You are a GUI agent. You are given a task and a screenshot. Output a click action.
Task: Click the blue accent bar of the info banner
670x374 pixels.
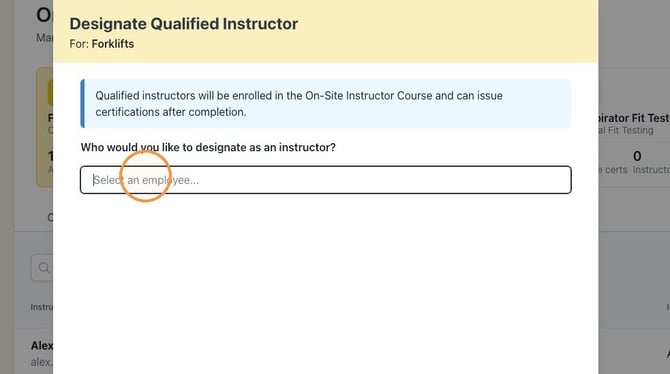[x=82, y=103]
